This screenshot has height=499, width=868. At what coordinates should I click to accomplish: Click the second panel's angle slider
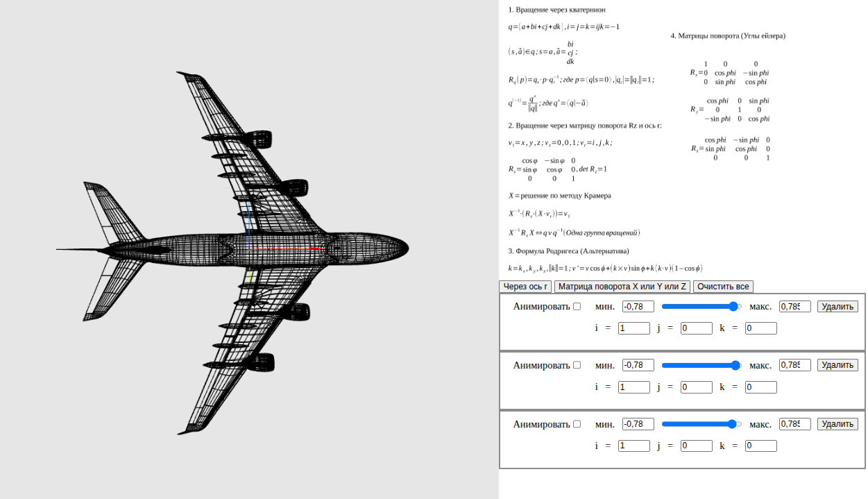pos(701,365)
